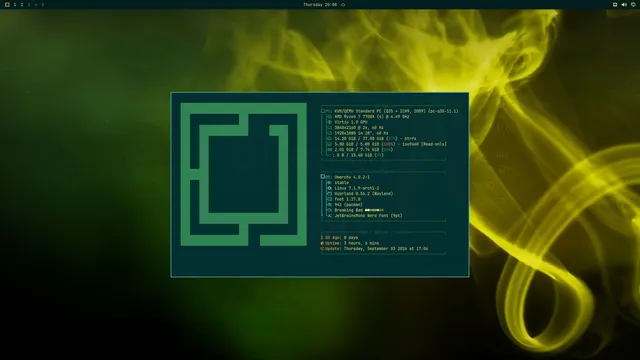This screenshot has width=640, height=360.
Task: Click the CPU icon beside AMD Ryzen 7
Action: click(330, 116)
